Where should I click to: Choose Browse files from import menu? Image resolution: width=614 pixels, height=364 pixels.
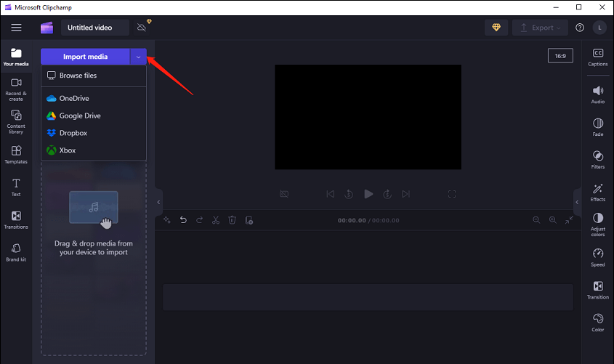click(x=77, y=76)
